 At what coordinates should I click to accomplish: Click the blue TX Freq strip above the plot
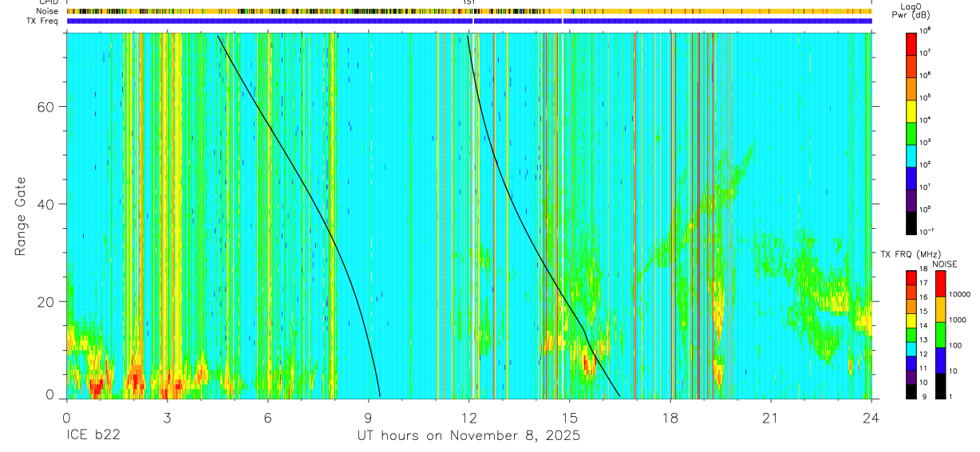469,21
